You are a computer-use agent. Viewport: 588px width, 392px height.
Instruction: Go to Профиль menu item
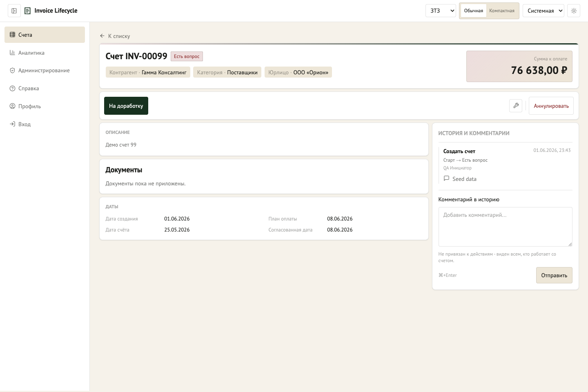[x=45, y=106]
